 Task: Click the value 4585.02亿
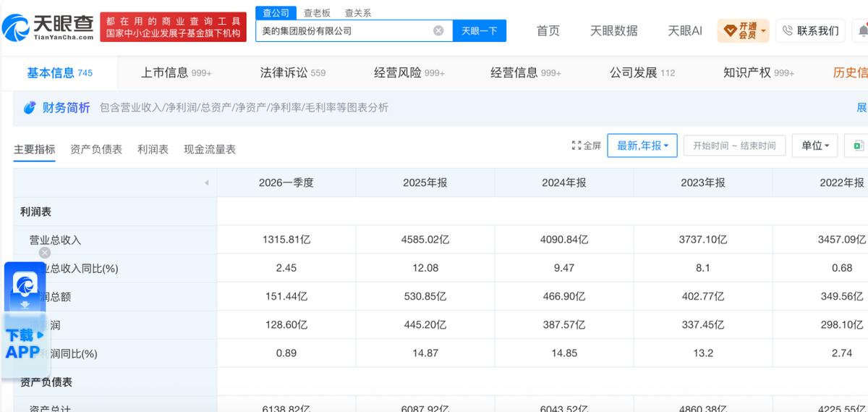425,240
